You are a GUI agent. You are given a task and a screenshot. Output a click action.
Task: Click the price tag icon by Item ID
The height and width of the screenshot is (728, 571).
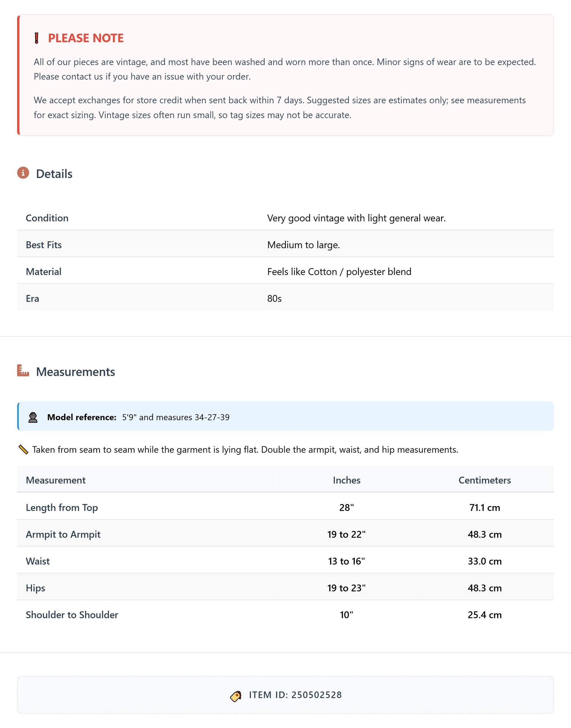click(x=236, y=696)
